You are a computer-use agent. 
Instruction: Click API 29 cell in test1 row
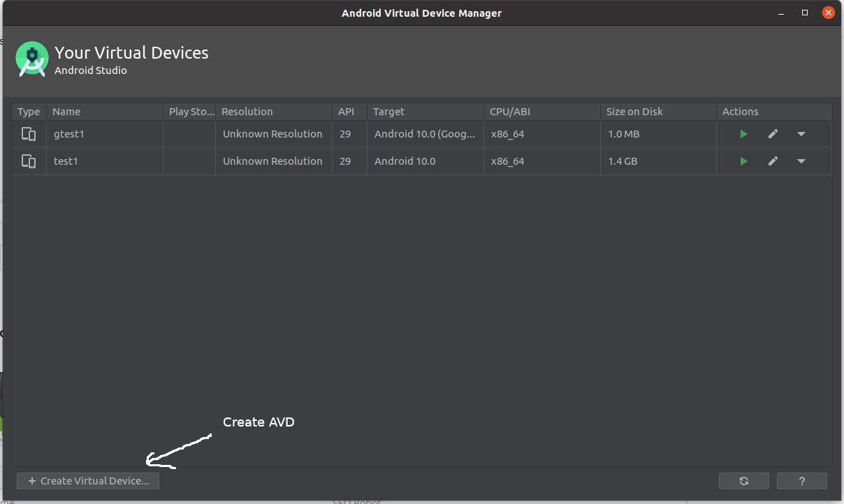tap(349, 161)
